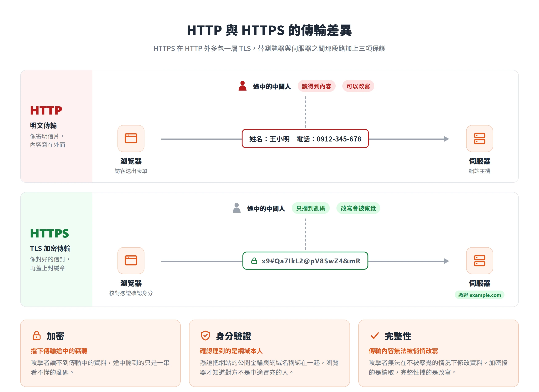The image size is (539, 392).
Task: Click the green lock icon in ciphertext box
Action: 254,261
